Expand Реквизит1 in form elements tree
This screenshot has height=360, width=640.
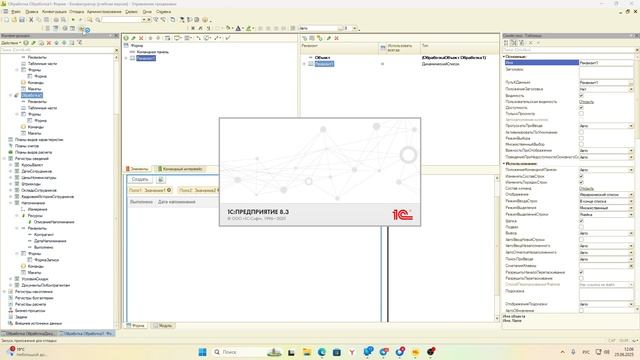coord(126,58)
